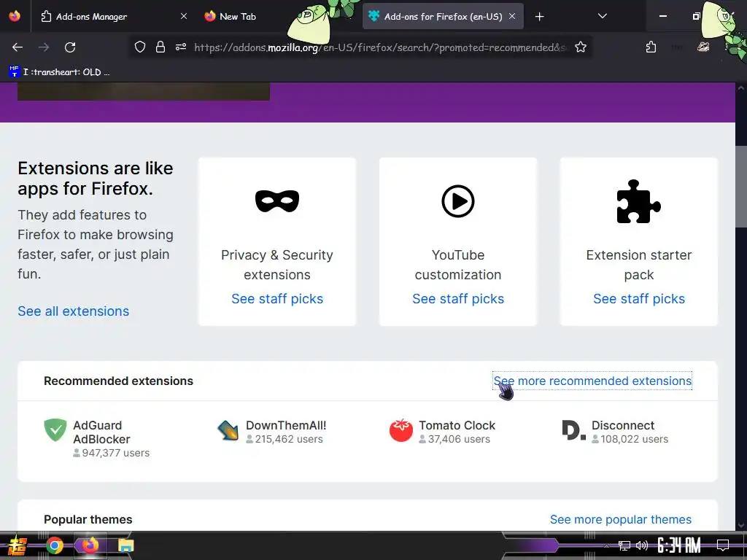The width and height of the screenshot is (747, 560).
Task: Show hidden system tray icons chevron
Action: pos(606,545)
